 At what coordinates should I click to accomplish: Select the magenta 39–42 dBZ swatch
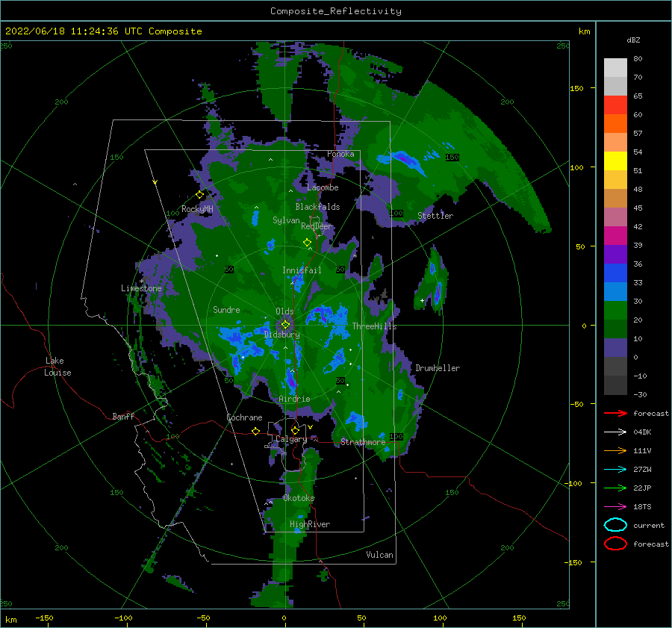[615, 236]
